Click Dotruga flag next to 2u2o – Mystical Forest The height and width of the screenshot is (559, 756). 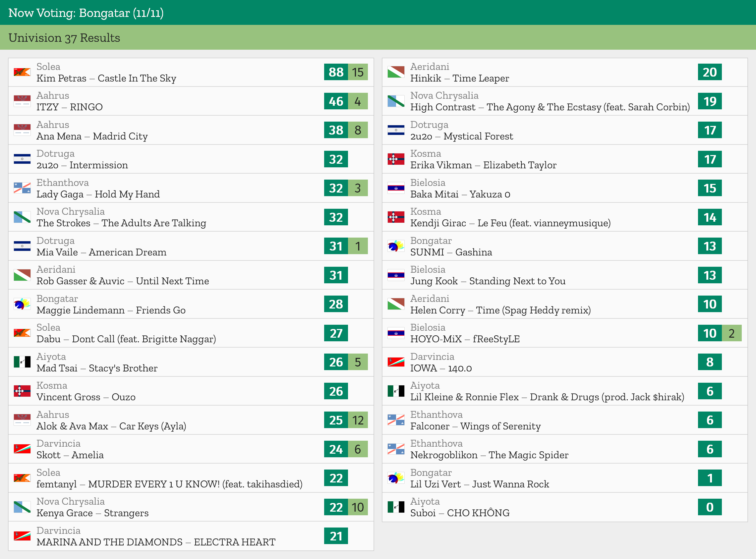click(396, 130)
